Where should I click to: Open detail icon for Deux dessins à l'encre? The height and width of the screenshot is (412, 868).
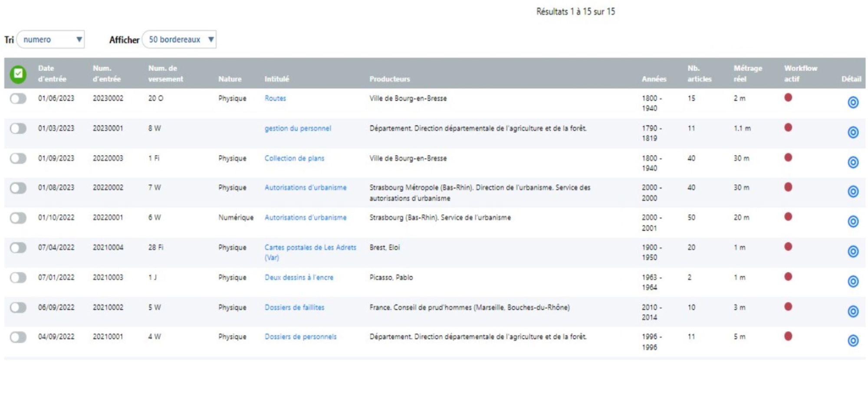coord(853,282)
